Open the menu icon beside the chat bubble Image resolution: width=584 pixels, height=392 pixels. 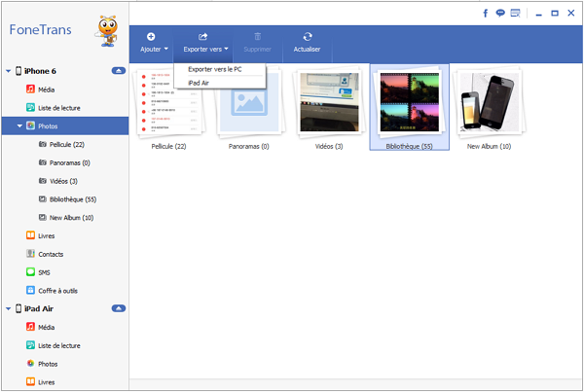click(516, 14)
